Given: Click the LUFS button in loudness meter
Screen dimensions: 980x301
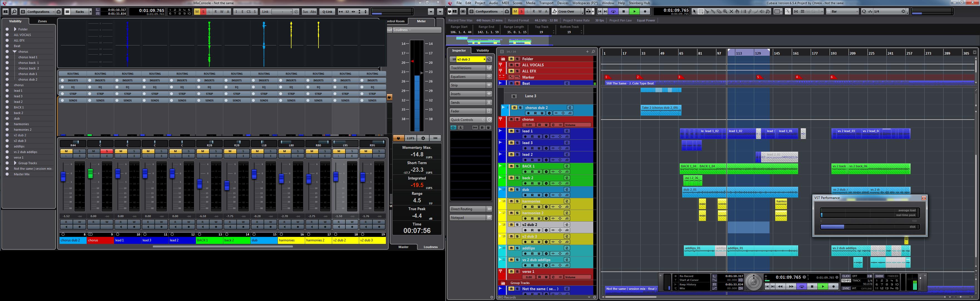Looking at the screenshot, I should pyautogui.click(x=410, y=138).
